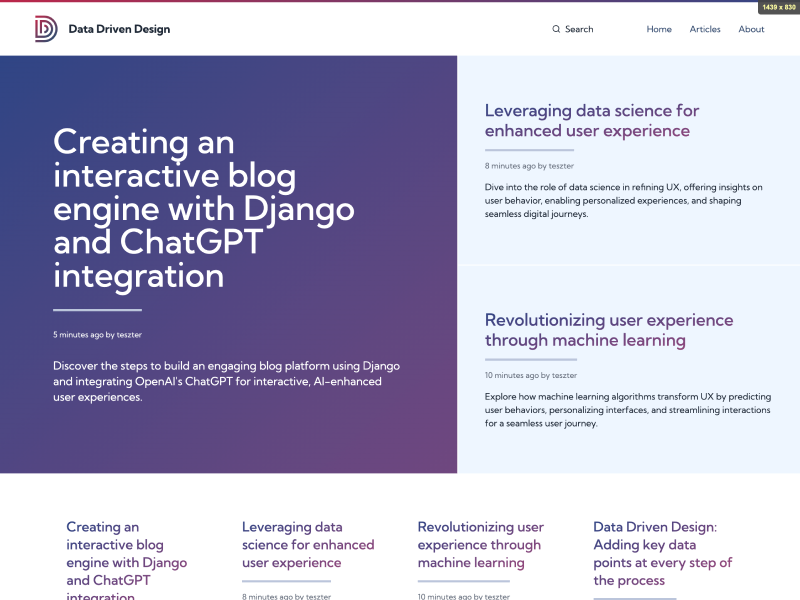Click the search magnifier icon

click(556, 29)
